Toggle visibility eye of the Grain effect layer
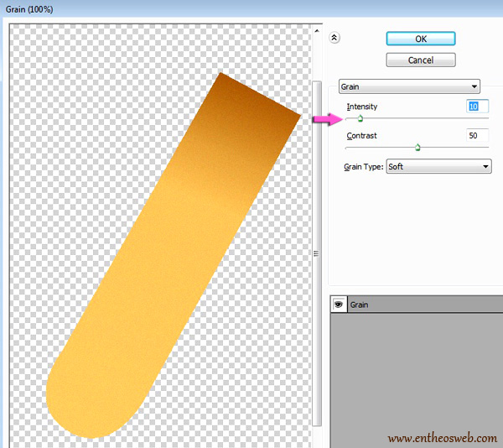Screen dimensions: 503x448 [x=338, y=305]
